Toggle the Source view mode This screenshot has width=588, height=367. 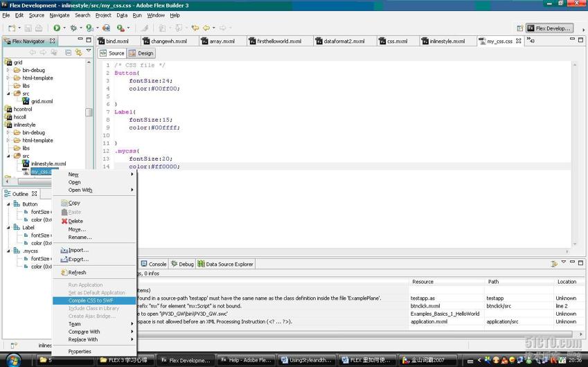pyautogui.click(x=112, y=53)
